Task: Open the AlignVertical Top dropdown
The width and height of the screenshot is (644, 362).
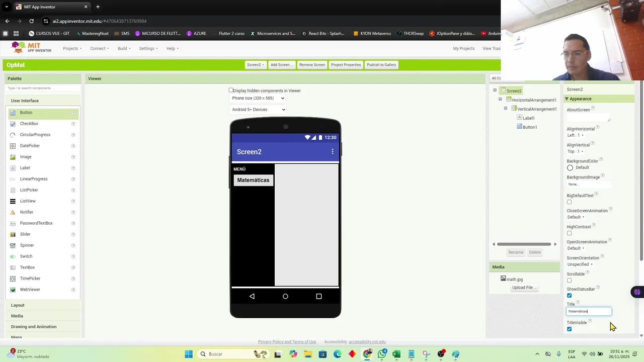Action: [x=575, y=151]
